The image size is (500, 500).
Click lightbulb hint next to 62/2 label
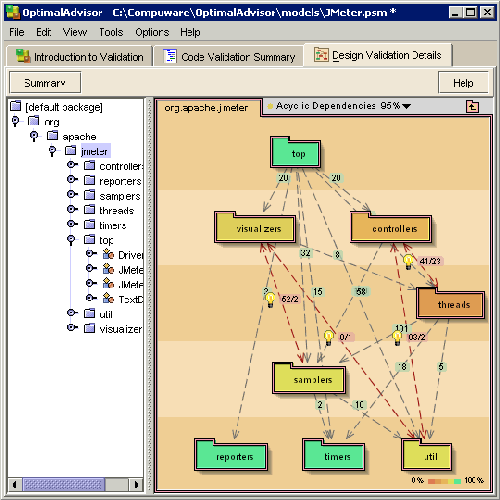pos(270,300)
